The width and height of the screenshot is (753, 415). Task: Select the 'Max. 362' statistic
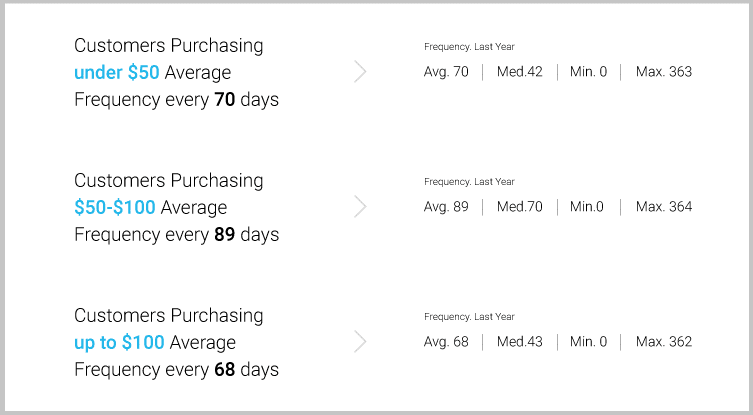click(663, 342)
